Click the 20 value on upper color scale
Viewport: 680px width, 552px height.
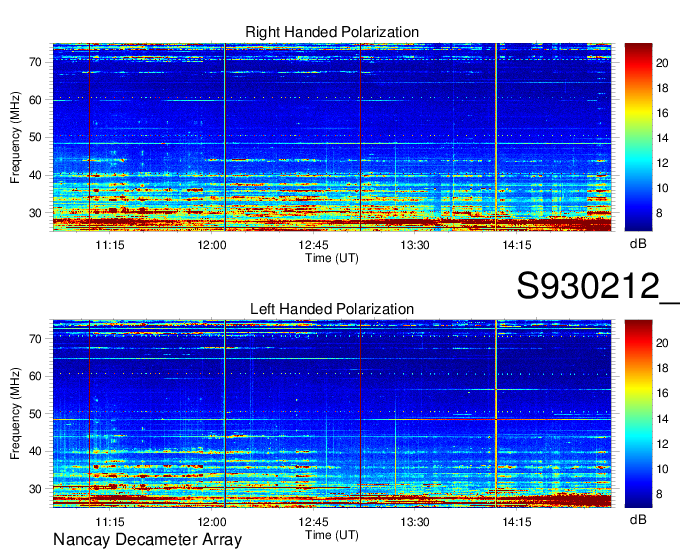[662, 63]
